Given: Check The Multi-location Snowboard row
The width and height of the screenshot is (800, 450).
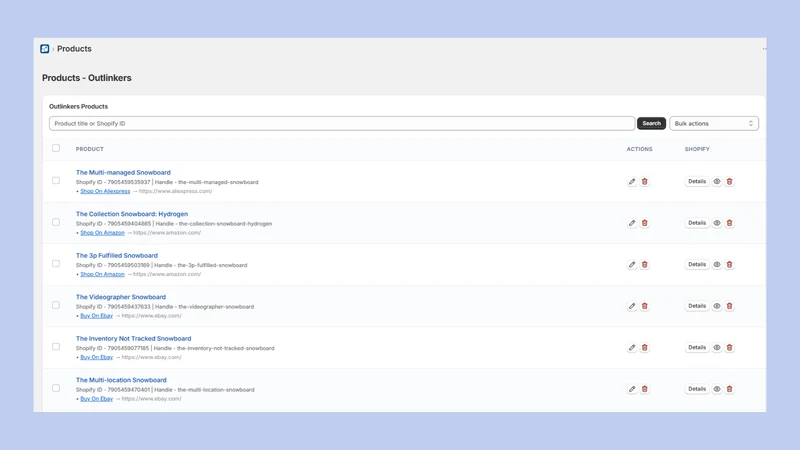Looking at the screenshot, I should [56, 388].
